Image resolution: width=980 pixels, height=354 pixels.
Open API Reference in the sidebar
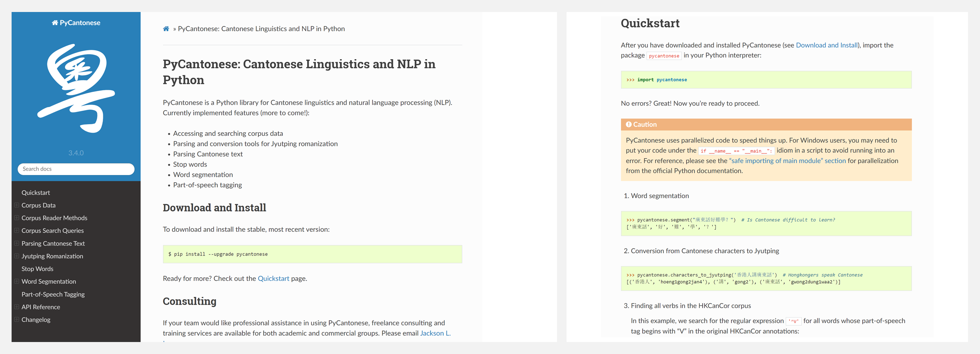point(41,307)
